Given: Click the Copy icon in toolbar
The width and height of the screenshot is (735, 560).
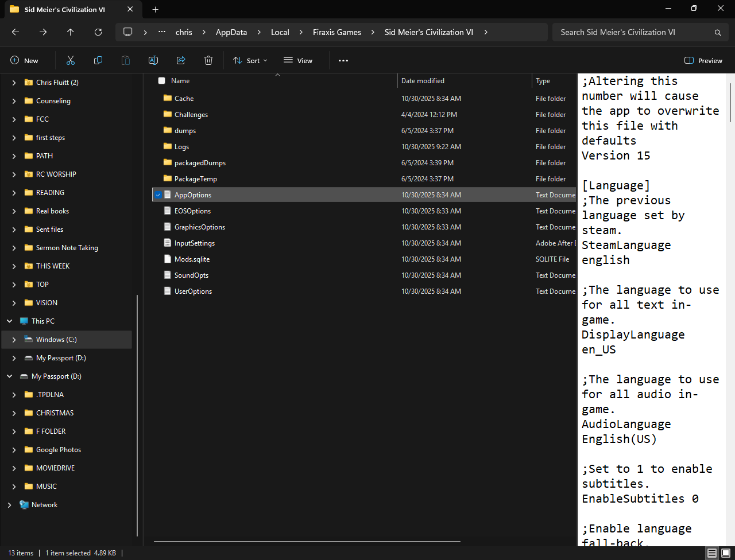Looking at the screenshot, I should click(98, 60).
